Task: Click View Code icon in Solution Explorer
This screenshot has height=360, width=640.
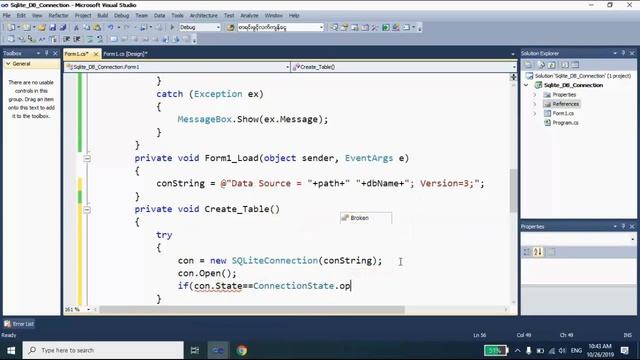Action: pos(565,65)
